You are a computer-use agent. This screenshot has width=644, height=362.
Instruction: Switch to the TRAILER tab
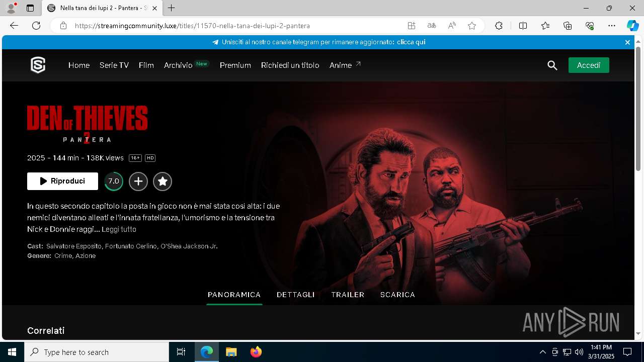pos(348,295)
